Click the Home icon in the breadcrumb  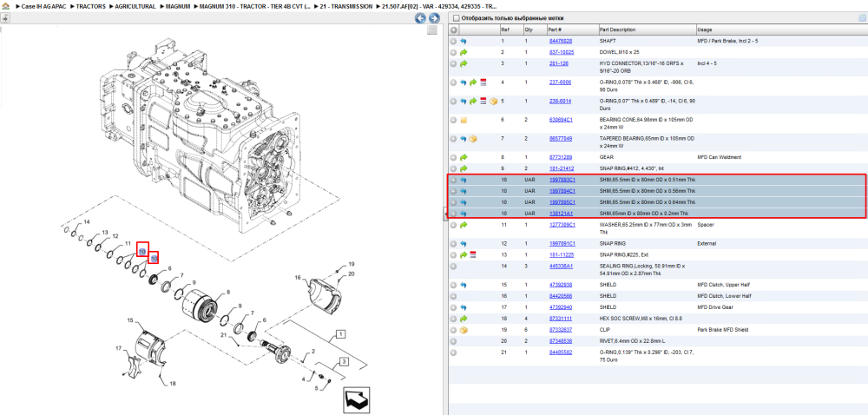tap(5, 7)
